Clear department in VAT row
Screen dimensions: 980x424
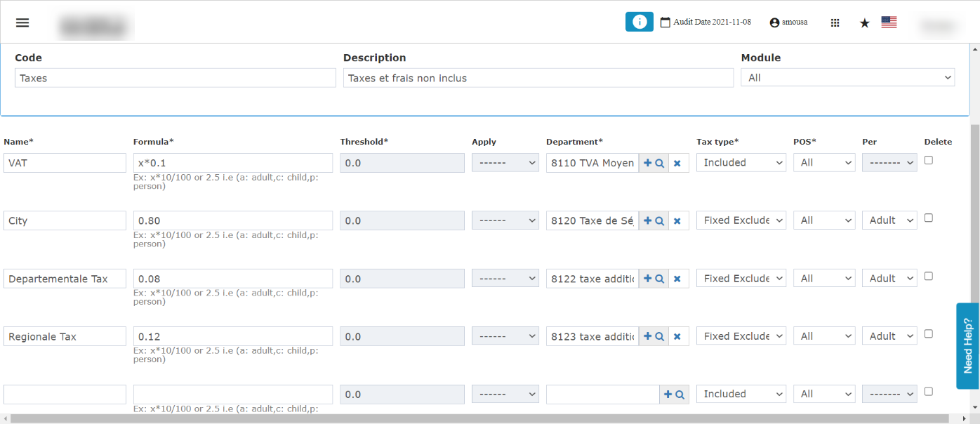tap(677, 163)
